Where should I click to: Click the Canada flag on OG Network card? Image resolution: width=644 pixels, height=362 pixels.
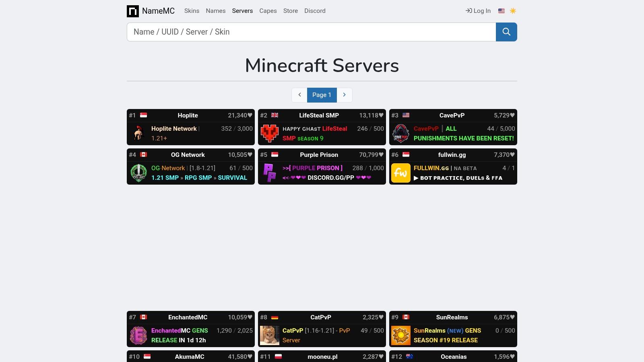(x=143, y=154)
